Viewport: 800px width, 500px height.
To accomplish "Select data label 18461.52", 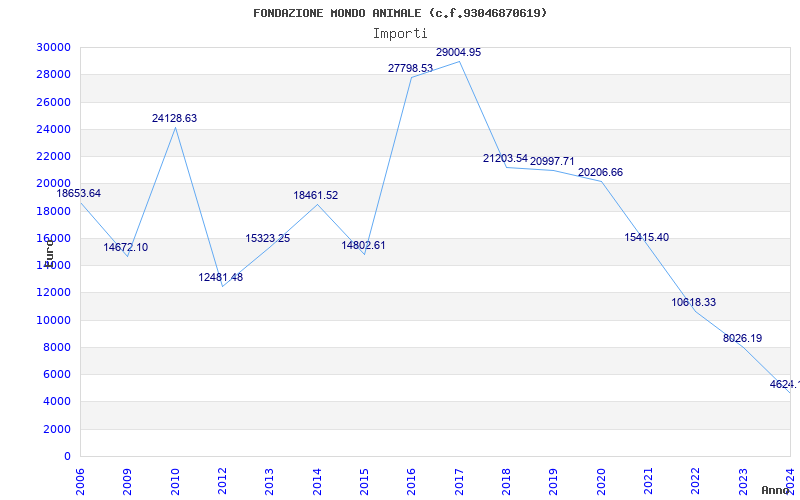I will [x=316, y=195].
